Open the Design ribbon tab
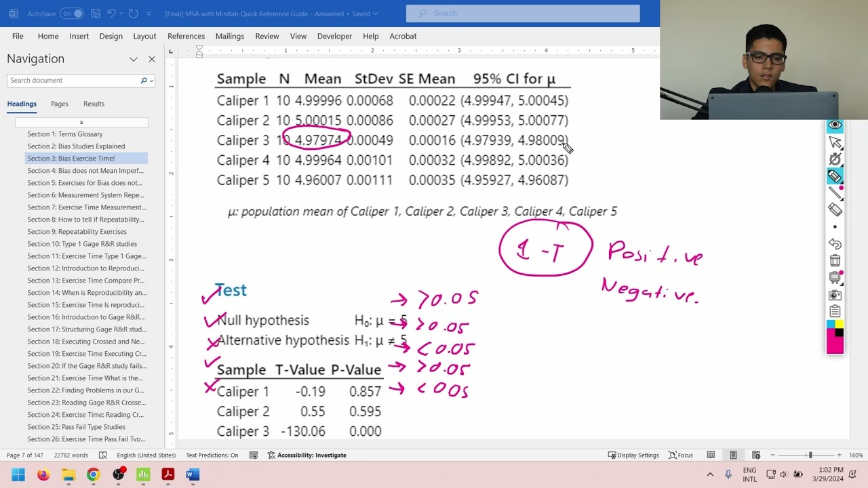This screenshot has width=868, height=488. tap(111, 36)
